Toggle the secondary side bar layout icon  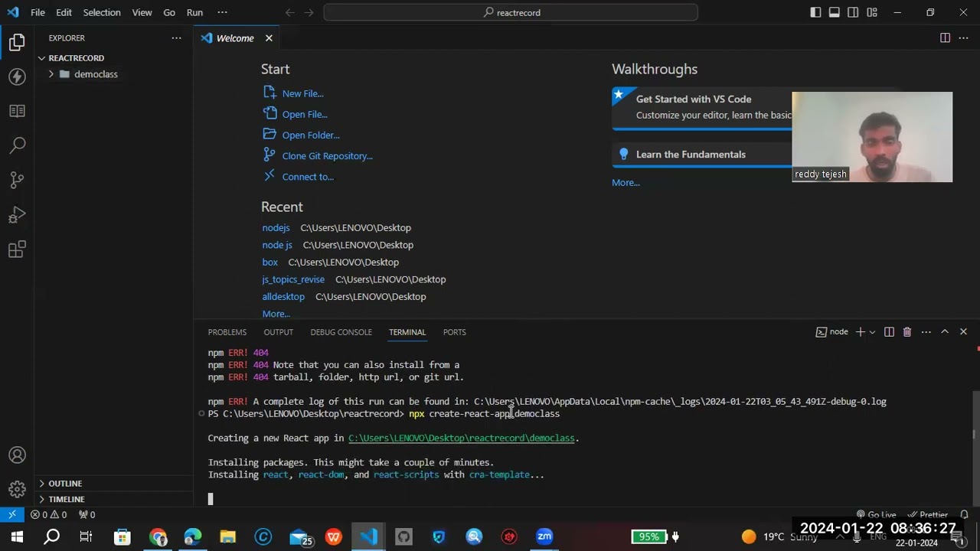853,12
